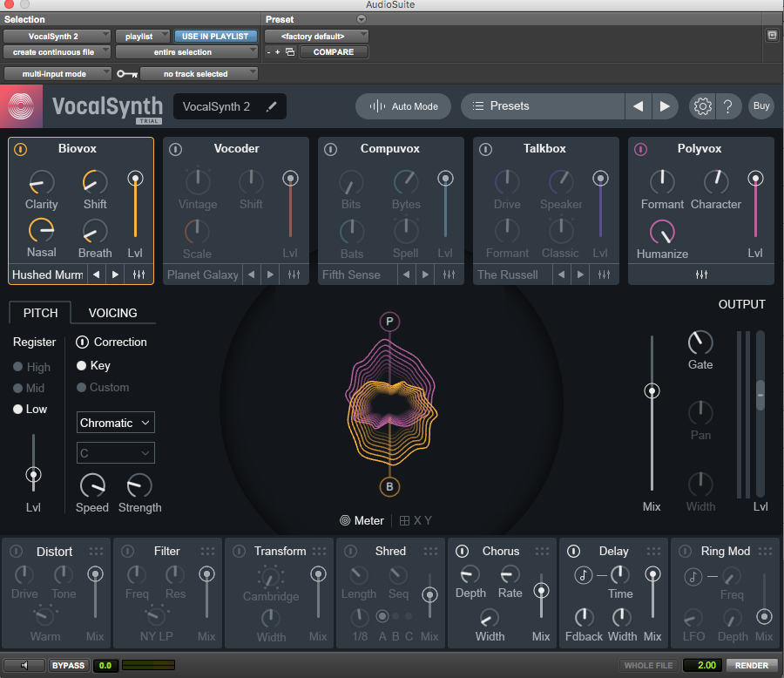This screenshot has width=784, height=678.
Task: Click the P pitch node in visualizer
Action: click(389, 322)
